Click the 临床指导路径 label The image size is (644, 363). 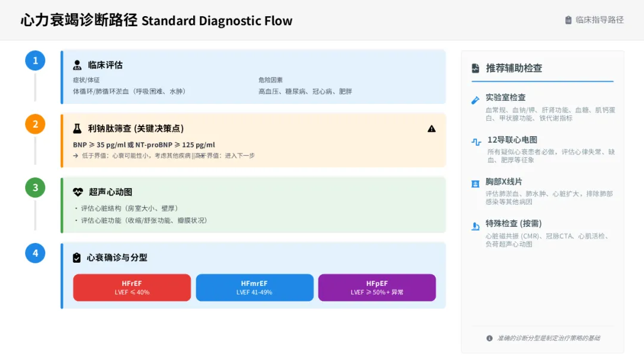point(599,20)
